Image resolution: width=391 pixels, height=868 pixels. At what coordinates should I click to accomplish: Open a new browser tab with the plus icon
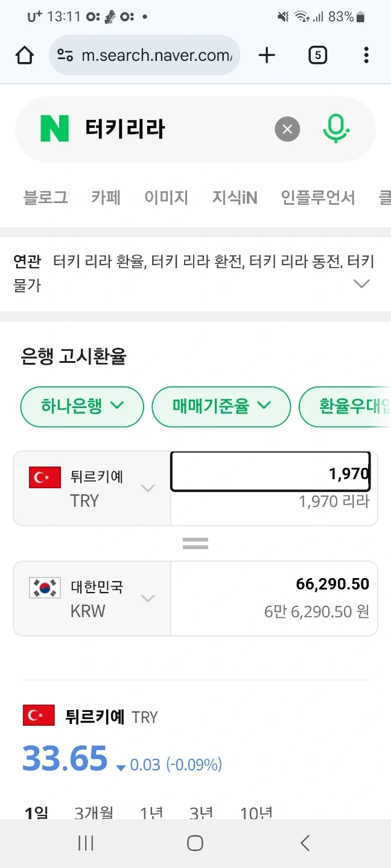(x=266, y=54)
